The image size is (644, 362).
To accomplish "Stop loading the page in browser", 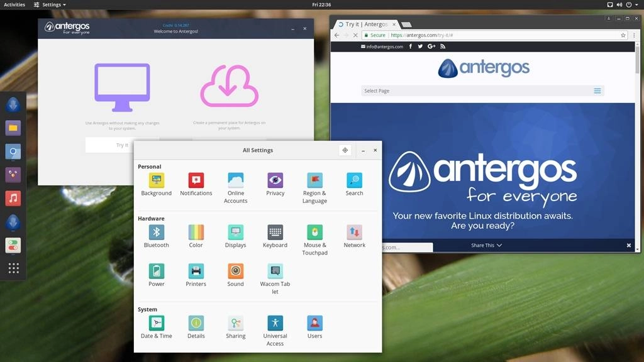I will (x=355, y=35).
